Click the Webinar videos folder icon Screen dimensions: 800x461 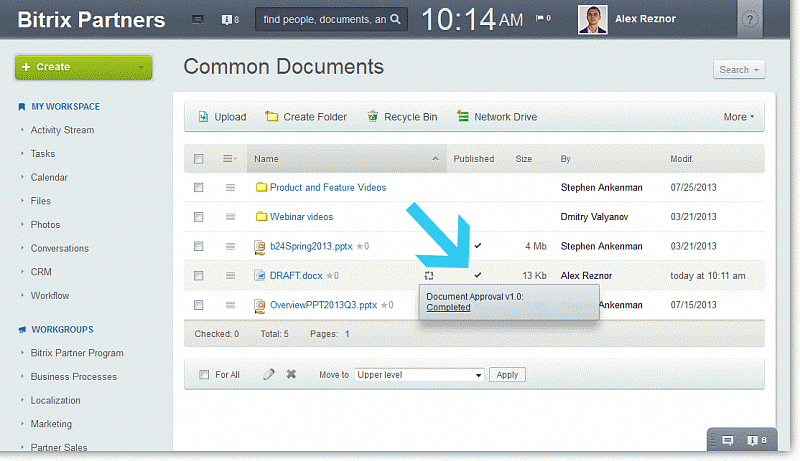(261, 216)
